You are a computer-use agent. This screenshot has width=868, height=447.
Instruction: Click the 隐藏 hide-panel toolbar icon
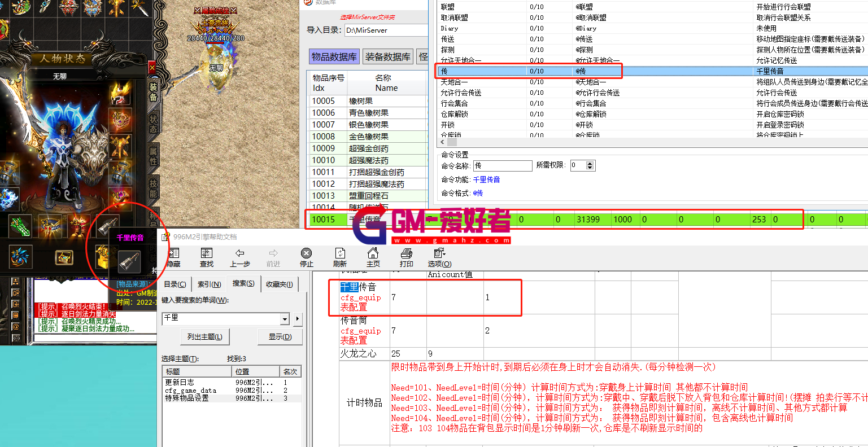pos(173,257)
